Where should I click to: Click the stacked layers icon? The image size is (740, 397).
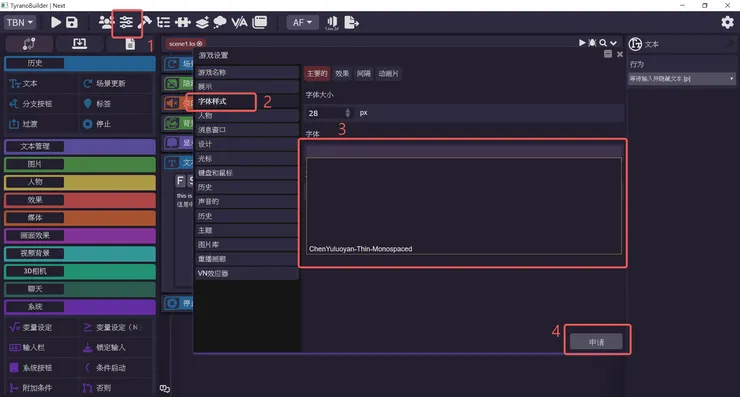click(x=202, y=22)
